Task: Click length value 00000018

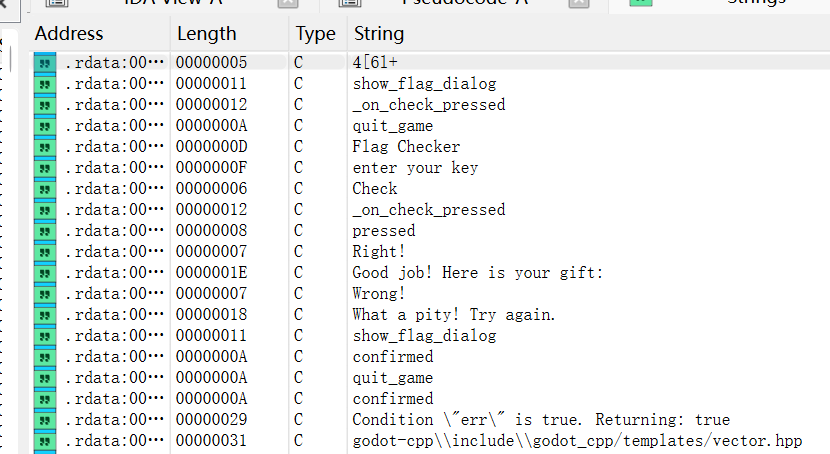Action: click(211, 314)
